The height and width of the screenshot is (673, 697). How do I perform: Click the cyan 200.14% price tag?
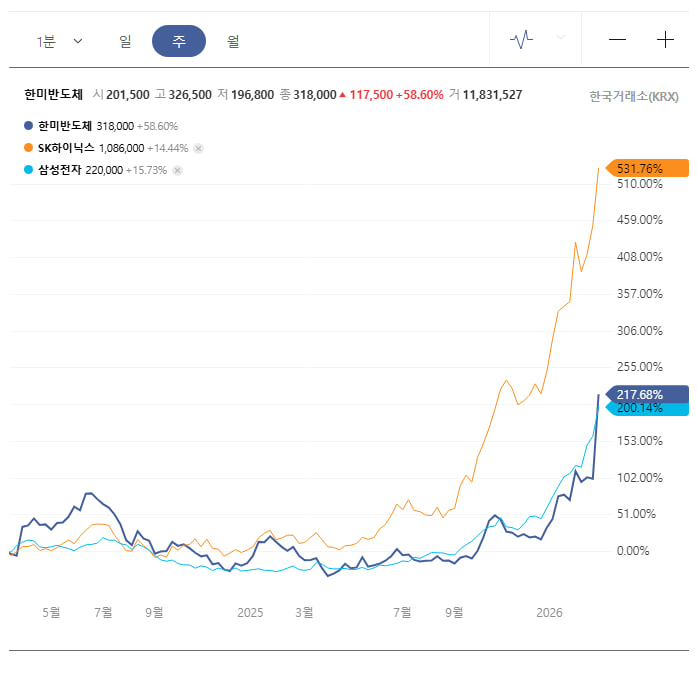coord(647,409)
